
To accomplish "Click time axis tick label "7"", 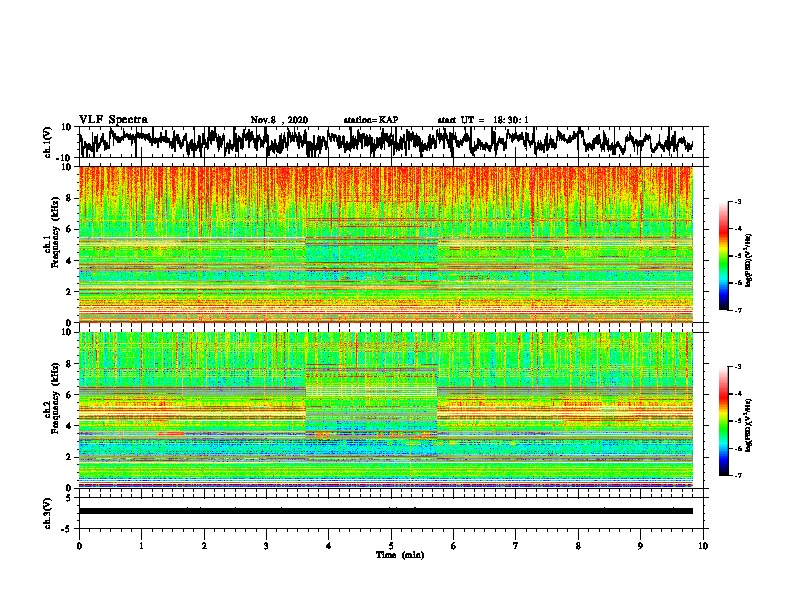I will point(516,546).
